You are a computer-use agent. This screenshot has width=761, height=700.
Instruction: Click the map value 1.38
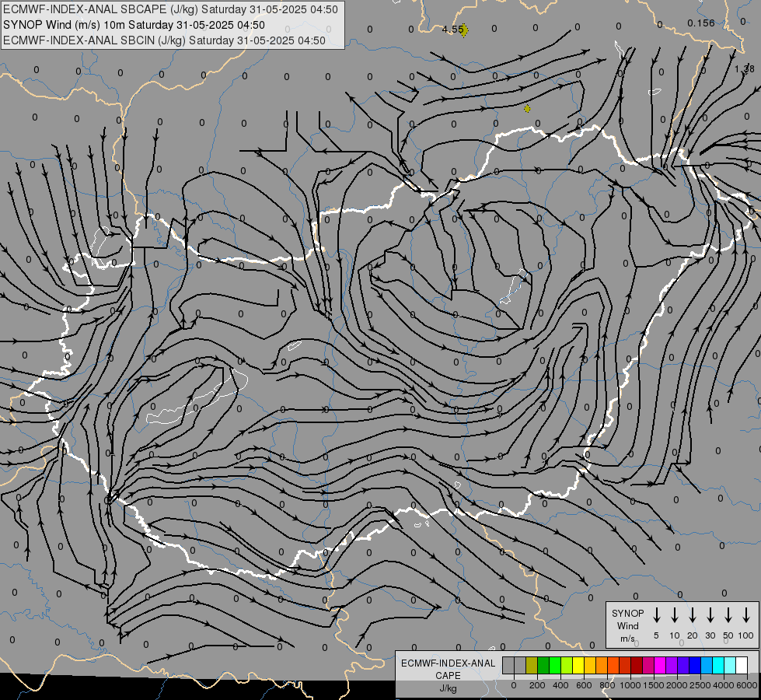(x=745, y=69)
